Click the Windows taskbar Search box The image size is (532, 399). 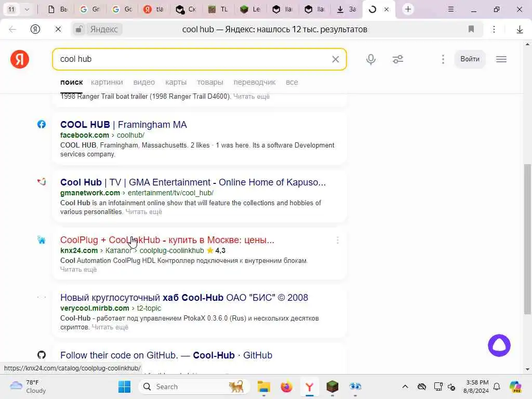[194, 387]
